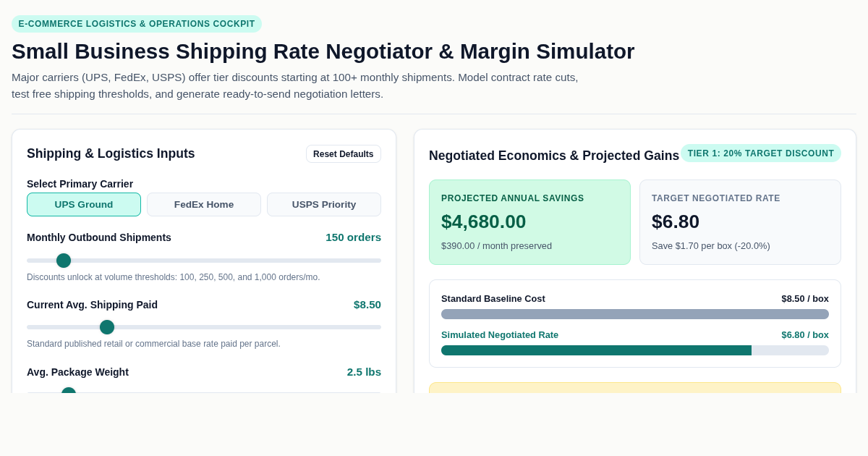Click the Standard Baseline Cost bar
Image resolution: width=868 pixels, height=456 pixels.
(x=635, y=314)
